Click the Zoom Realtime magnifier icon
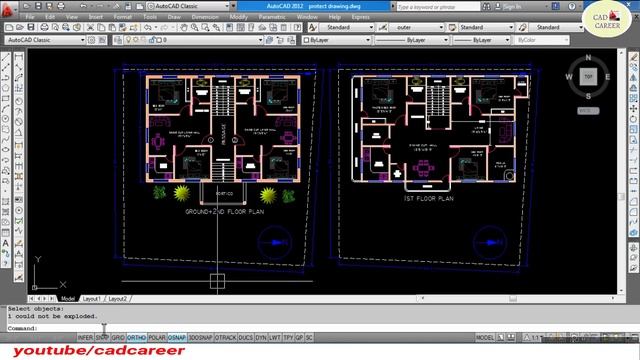This screenshot has height=360, width=640. [194, 27]
